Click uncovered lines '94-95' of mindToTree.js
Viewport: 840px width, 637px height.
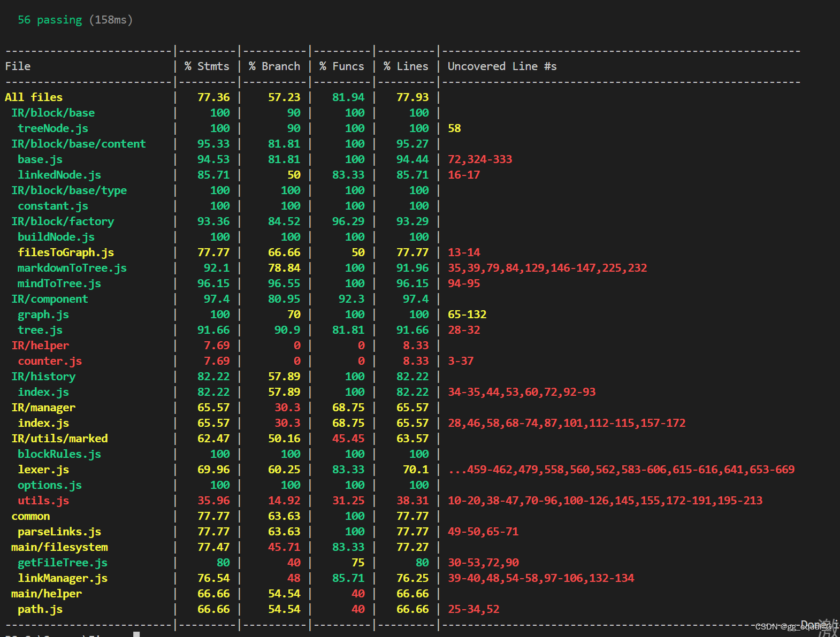pyautogui.click(x=464, y=283)
